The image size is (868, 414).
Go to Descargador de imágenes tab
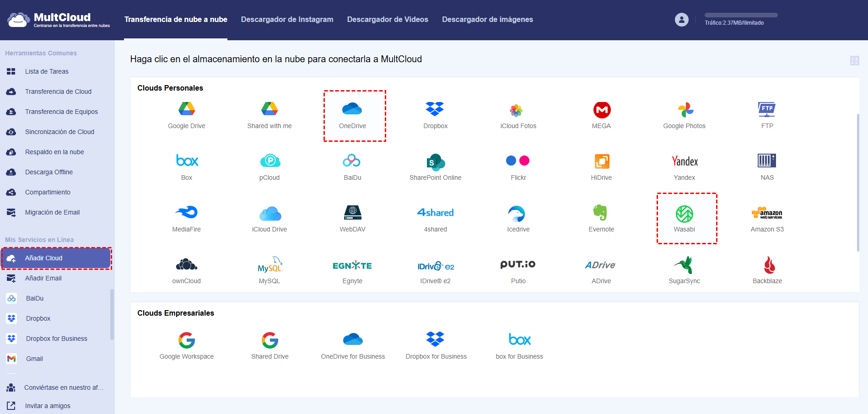[x=487, y=19]
